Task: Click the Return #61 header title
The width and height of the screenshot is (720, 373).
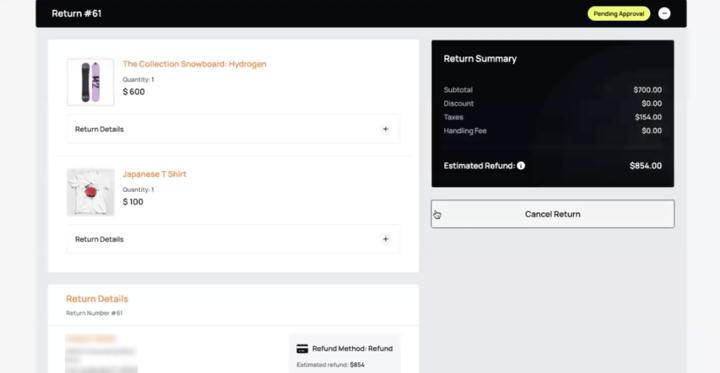Action: [x=77, y=14]
